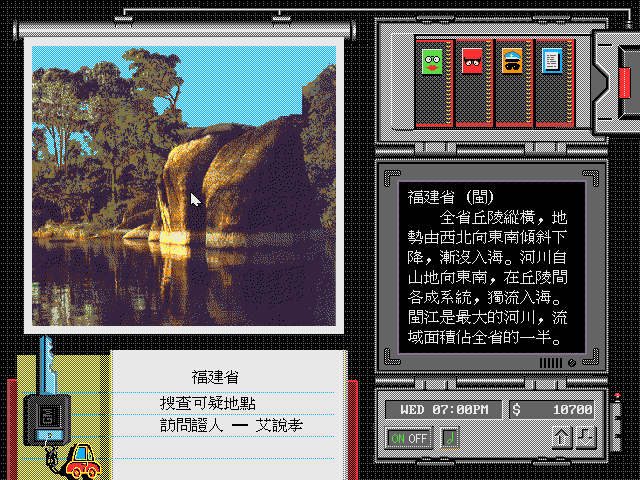Click the red and yellow car icon
Viewport: 640px width, 480px height.
83,461
